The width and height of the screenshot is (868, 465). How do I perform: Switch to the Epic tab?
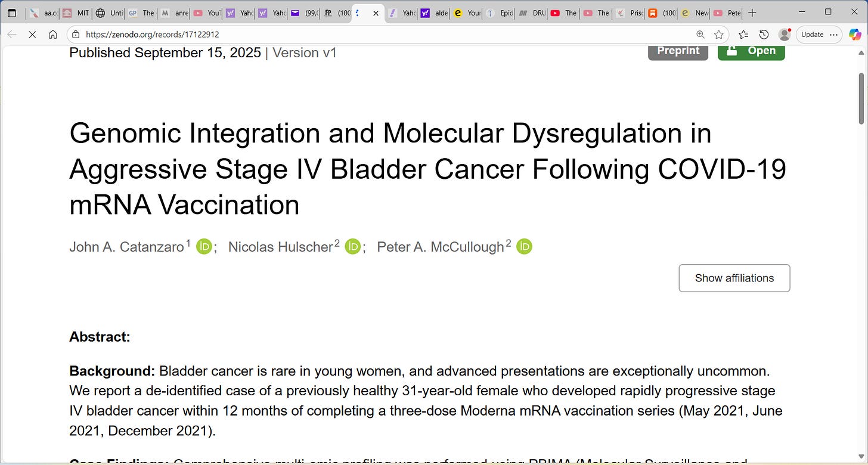click(498, 13)
